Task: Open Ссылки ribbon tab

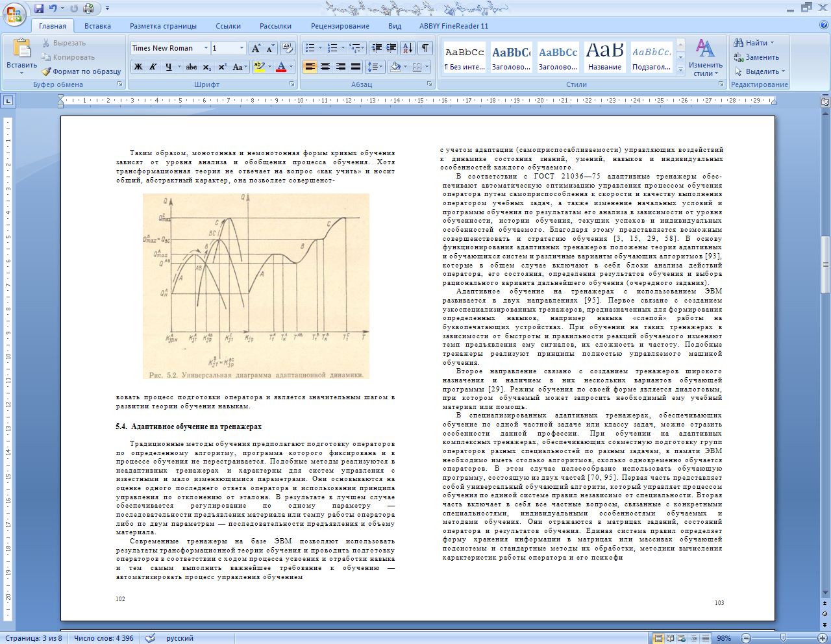Action: pyautogui.click(x=228, y=26)
